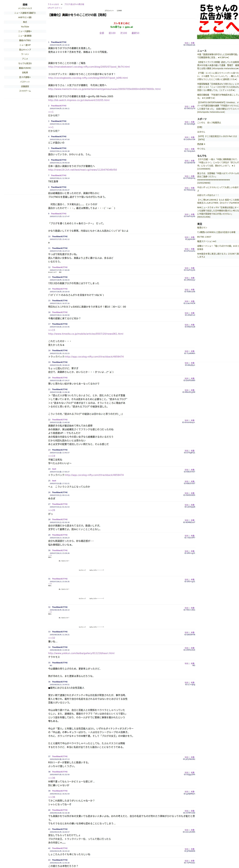Screen dimensions: 239x868
Task: Open the manabekawori.cocolog-nifty.com blog link
Action: (x=89, y=67)
